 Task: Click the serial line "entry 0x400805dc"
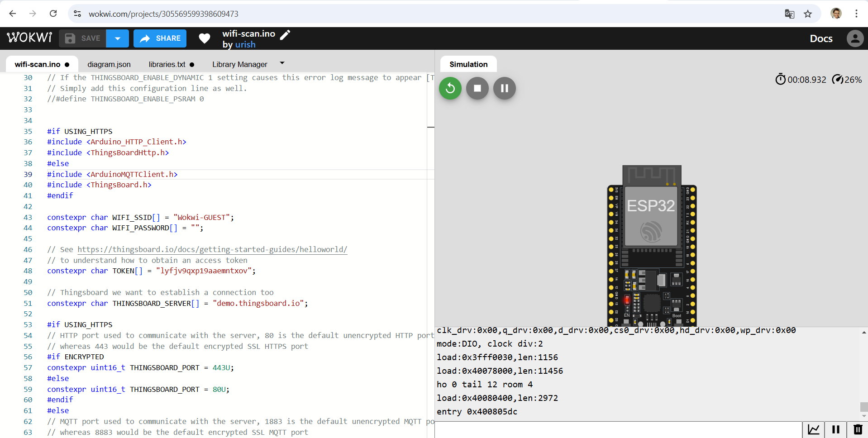click(x=477, y=412)
